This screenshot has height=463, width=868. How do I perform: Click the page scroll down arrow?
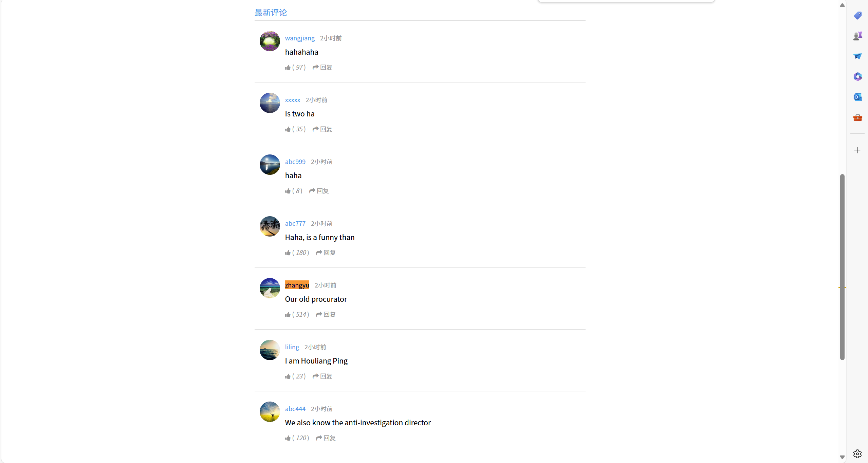(x=842, y=457)
